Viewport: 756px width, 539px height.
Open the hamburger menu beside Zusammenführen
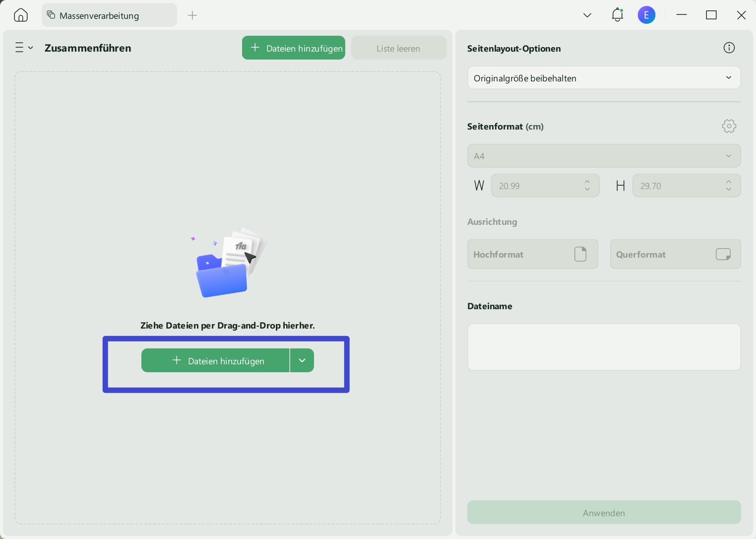click(23, 47)
